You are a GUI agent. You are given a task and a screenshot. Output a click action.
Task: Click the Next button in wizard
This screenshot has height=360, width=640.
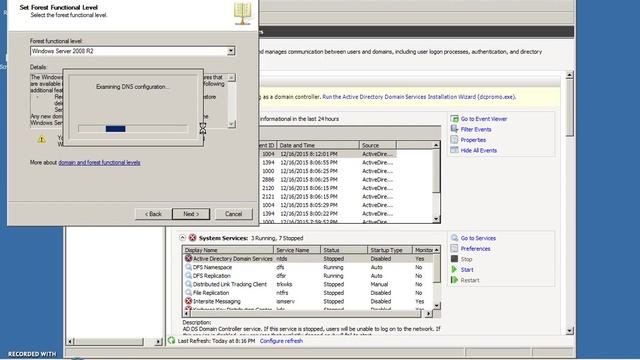(191, 214)
